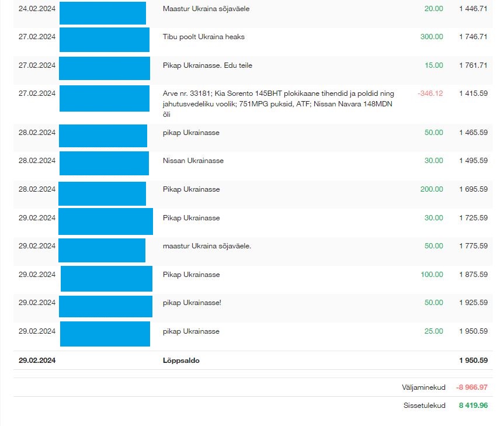Click the redacted payer block beside the 20.00 payment
This screenshot has height=426, width=504.
(103, 13)
